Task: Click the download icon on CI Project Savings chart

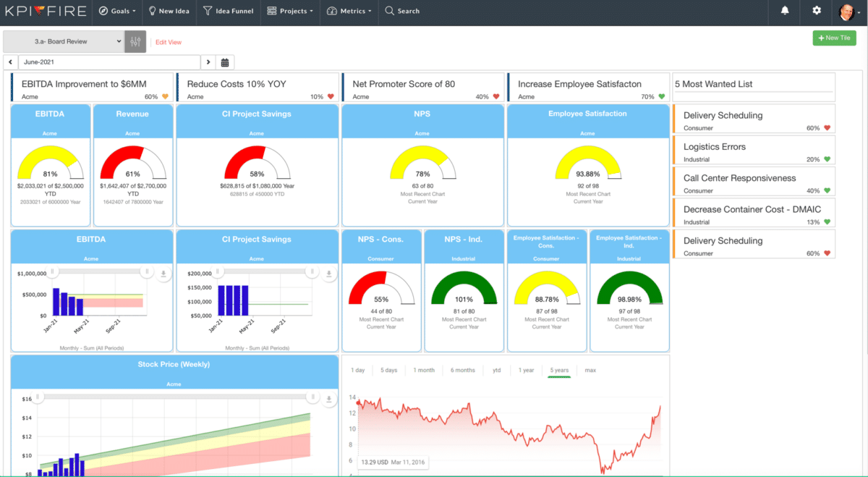Action: tap(330, 274)
